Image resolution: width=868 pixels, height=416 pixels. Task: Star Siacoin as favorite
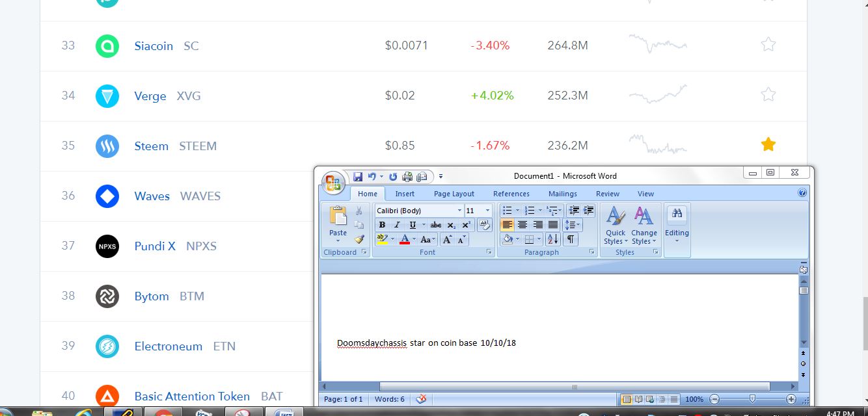point(768,44)
